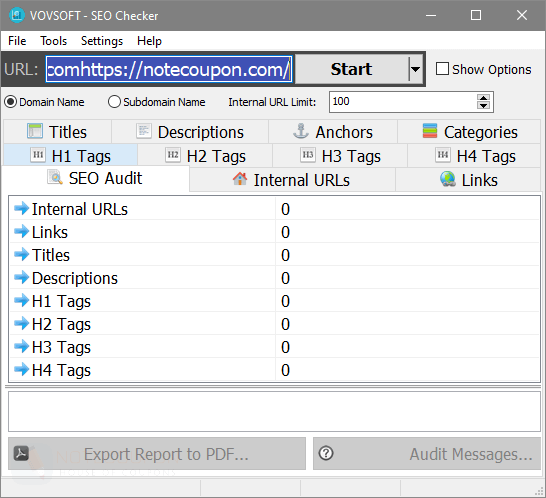Click the H4 Tags tab icon
The image size is (546, 498).
[443, 155]
